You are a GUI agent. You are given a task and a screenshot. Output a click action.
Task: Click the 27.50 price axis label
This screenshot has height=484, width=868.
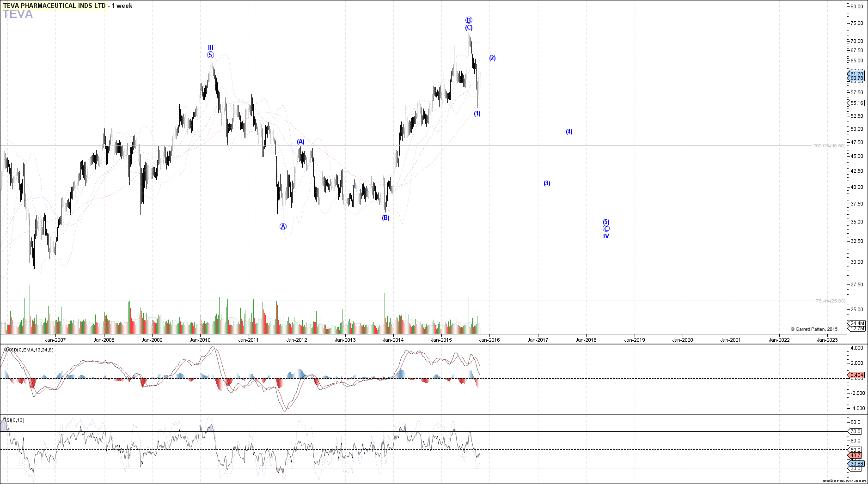(x=856, y=284)
